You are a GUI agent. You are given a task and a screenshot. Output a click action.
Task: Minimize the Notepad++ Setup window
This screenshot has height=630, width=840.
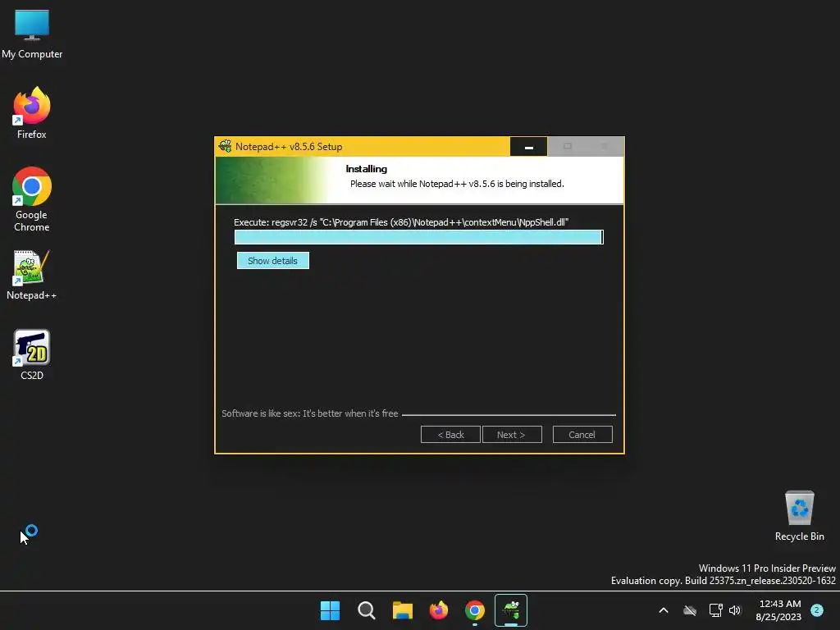point(529,147)
